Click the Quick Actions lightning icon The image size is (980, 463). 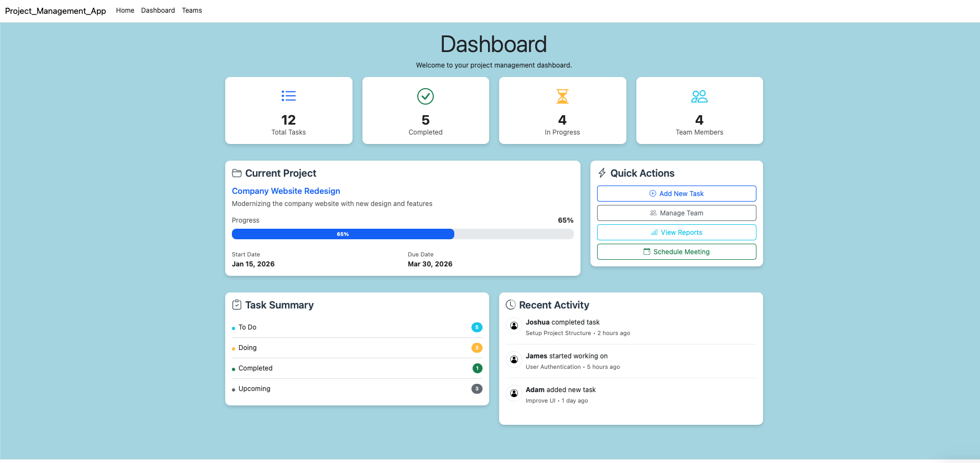602,173
